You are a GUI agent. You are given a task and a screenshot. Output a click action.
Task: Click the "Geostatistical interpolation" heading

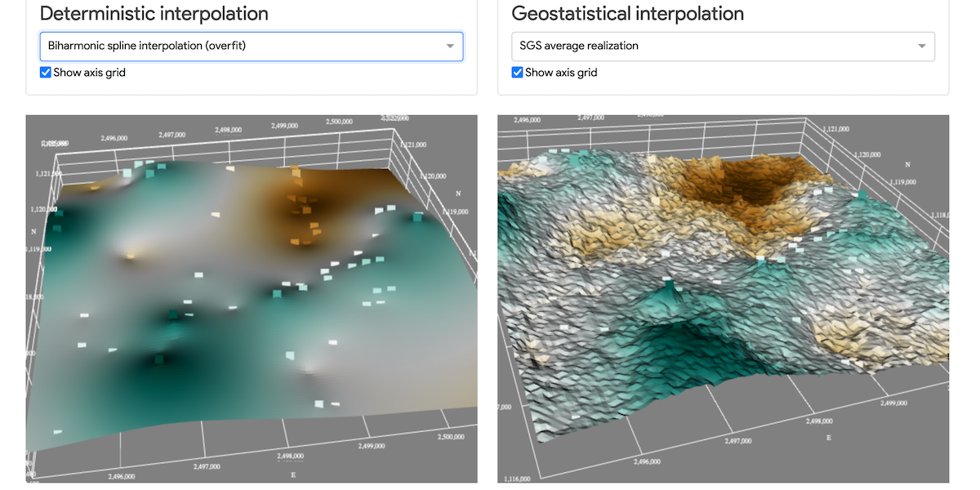click(x=627, y=13)
